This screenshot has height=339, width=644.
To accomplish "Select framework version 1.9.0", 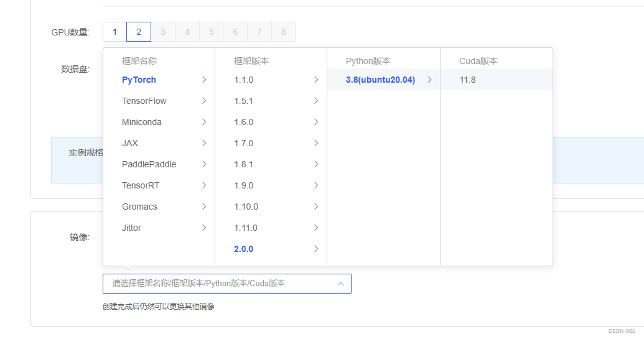I will (x=271, y=185).
